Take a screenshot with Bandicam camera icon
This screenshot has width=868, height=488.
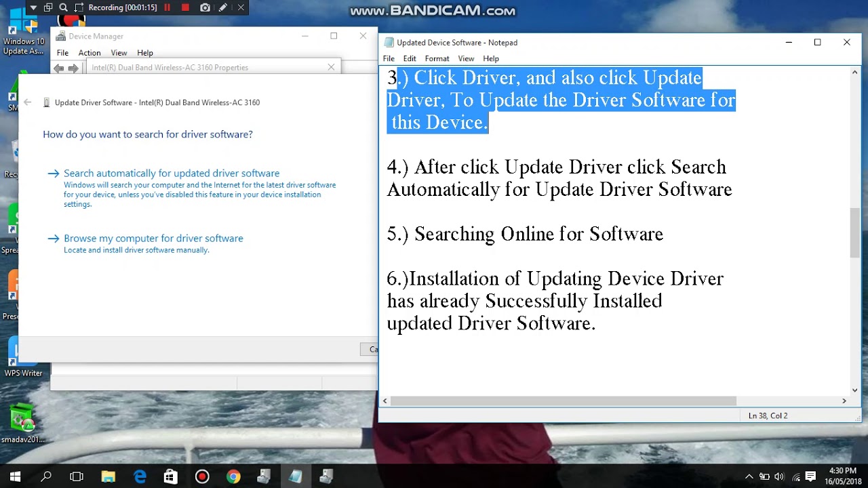point(205,7)
